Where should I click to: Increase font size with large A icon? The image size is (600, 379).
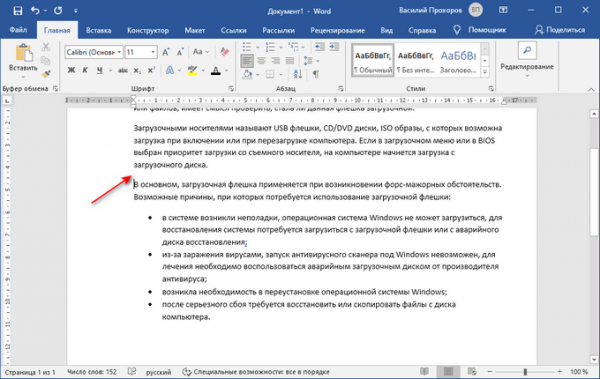166,52
